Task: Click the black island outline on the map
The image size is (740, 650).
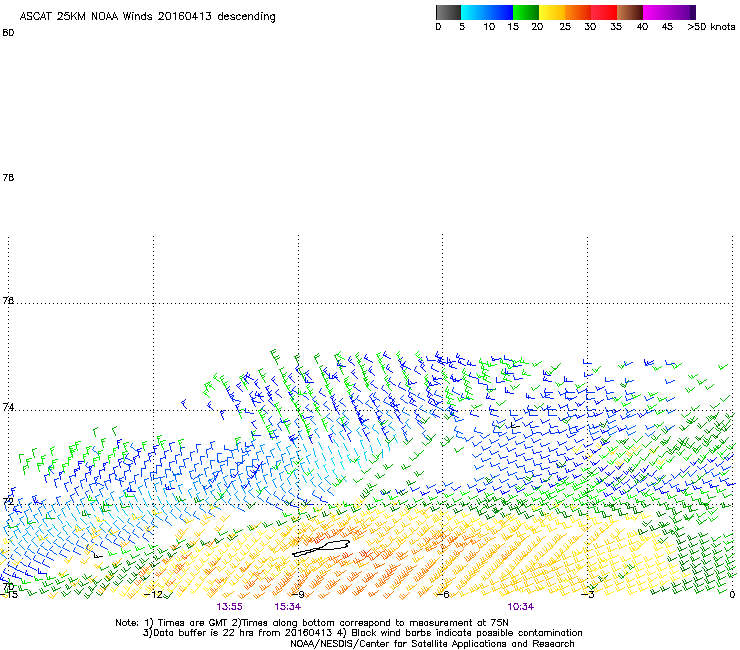Action: click(321, 548)
